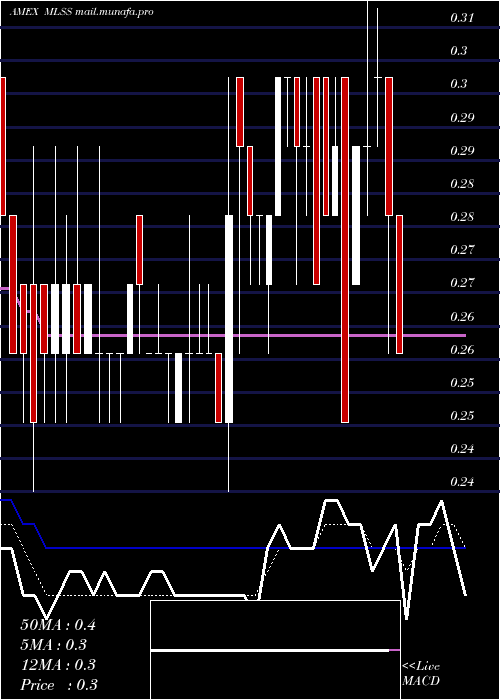Click the 5MA : 0.3 readout
The image size is (500, 700).
(x=54, y=645)
